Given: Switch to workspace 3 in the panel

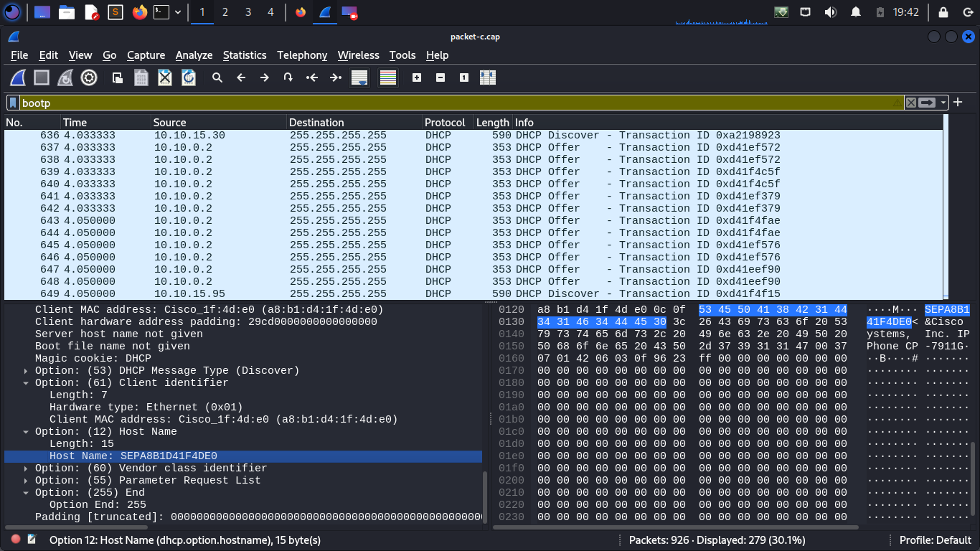Looking at the screenshot, I should point(248,12).
